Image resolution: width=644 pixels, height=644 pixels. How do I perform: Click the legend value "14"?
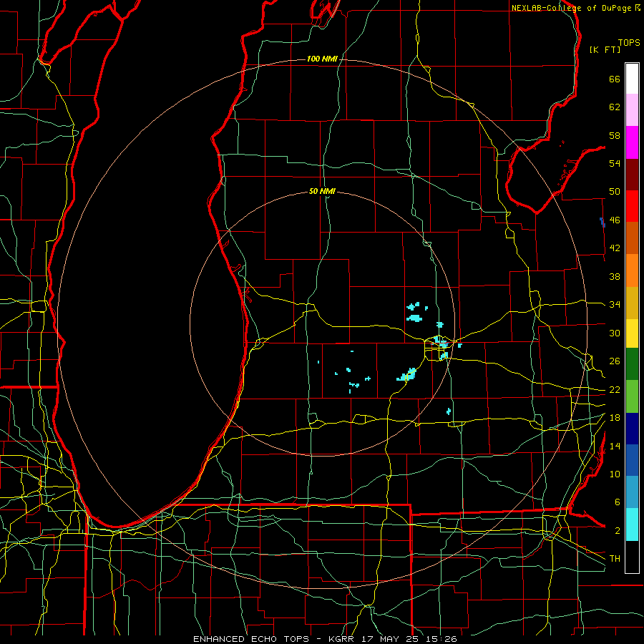coord(615,446)
